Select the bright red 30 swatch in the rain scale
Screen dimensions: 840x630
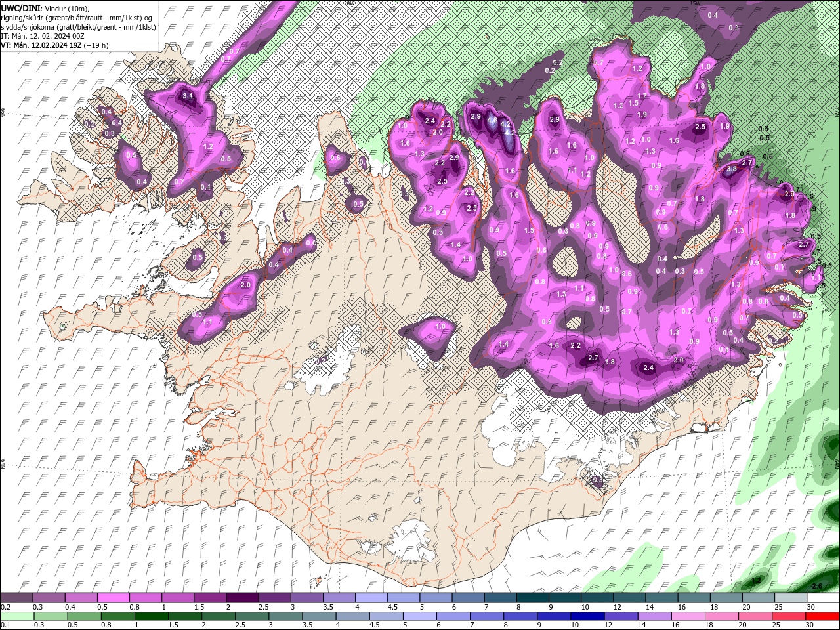pyautogui.click(x=822, y=616)
